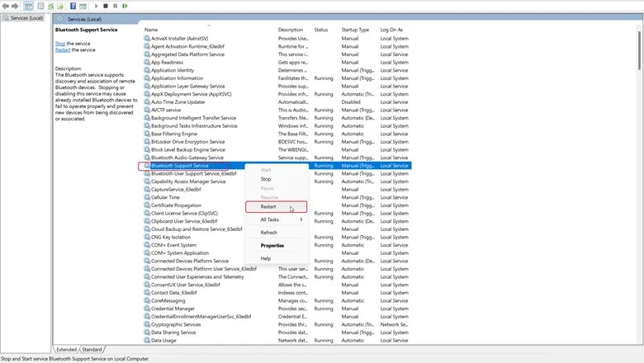Click the gear icon beside CoreMessaging
The height and width of the screenshot is (363, 644).
[x=147, y=300]
